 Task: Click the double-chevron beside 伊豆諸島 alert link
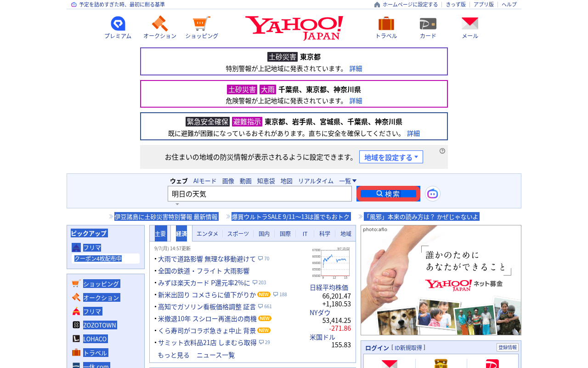point(111,217)
